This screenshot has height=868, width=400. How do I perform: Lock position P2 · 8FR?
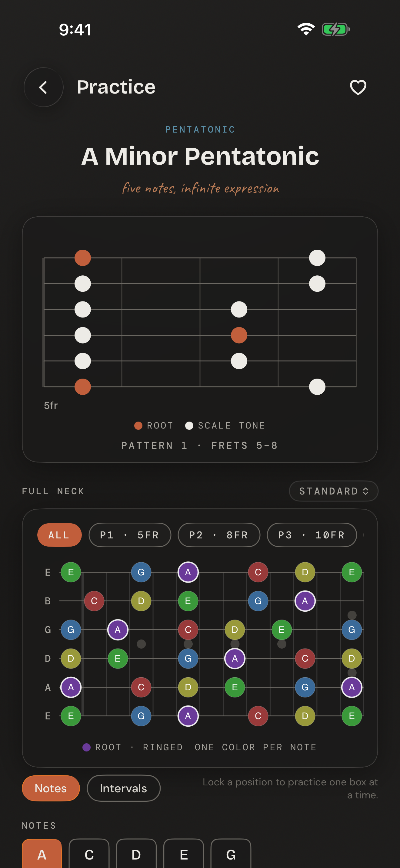point(219,535)
